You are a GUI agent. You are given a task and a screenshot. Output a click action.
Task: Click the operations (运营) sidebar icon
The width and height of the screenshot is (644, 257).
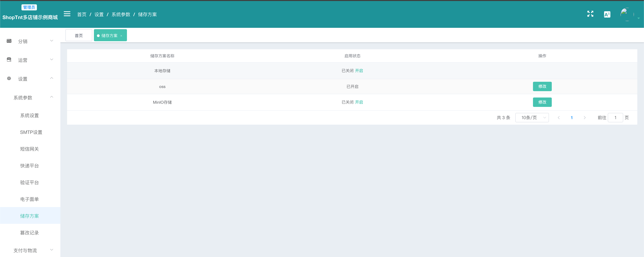click(9, 60)
